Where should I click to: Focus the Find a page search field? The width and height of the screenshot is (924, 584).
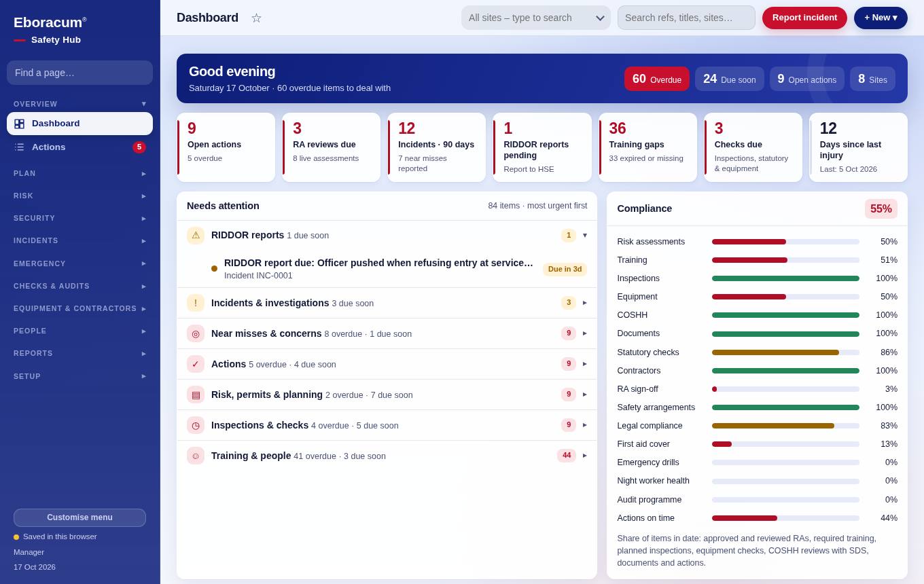tap(80, 73)
